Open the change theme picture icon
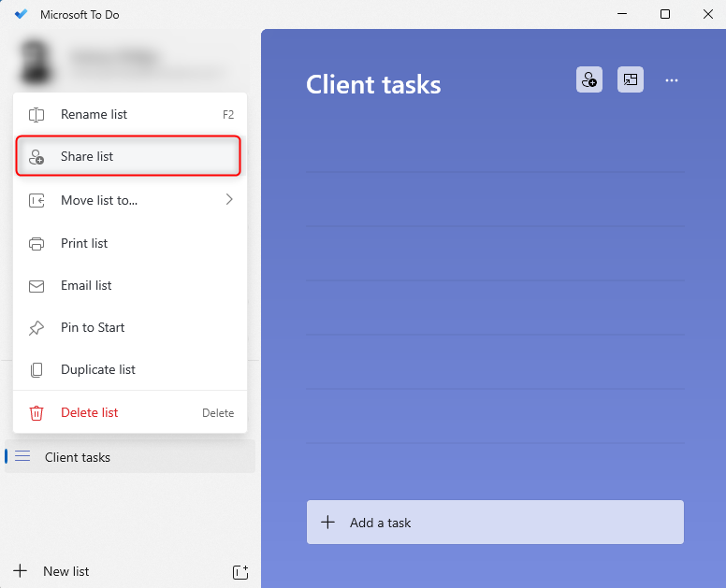The image size is (726, 588). [x=631, y=80]
